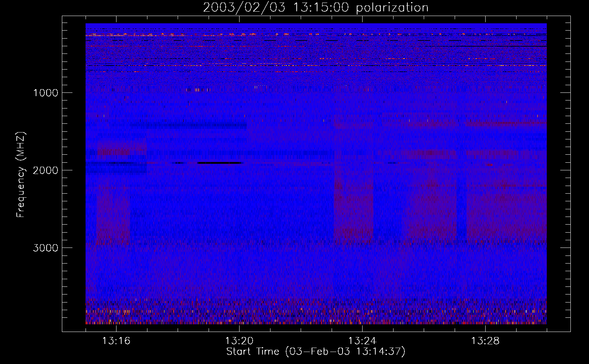Click the 13:28 time axis label
Screen dimensions: 589x364
point(485,341)
